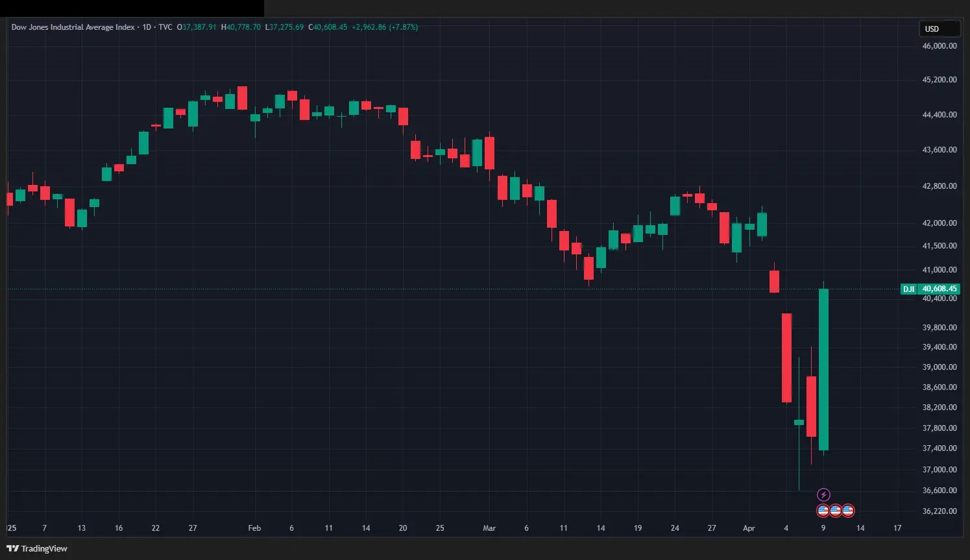The height and width of the screenshot is (560, 970).
Task: Click the 39,800.00 price axis label
Action: (940, 328)
